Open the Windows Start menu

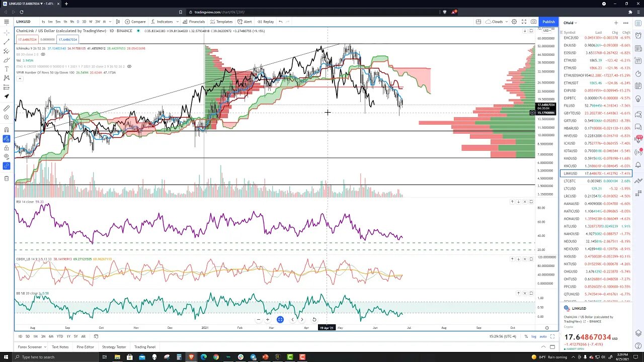pos(6,357)
